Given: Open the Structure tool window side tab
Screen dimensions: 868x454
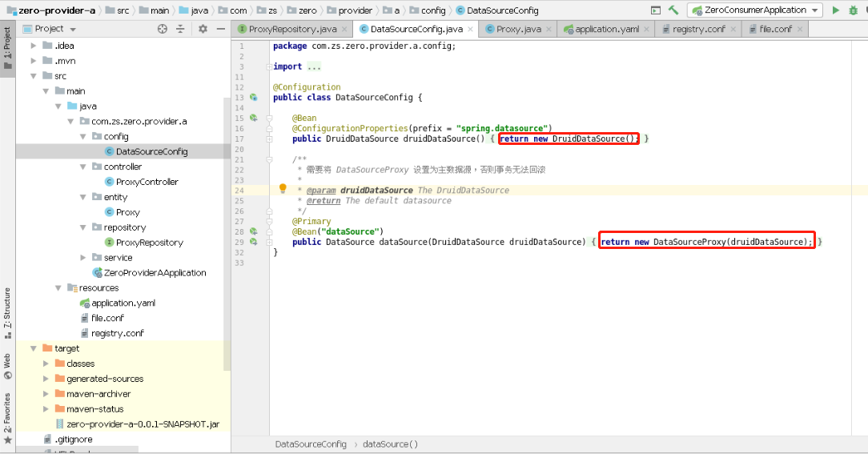Looking at the screenshot, I should [x=7, y=313].
